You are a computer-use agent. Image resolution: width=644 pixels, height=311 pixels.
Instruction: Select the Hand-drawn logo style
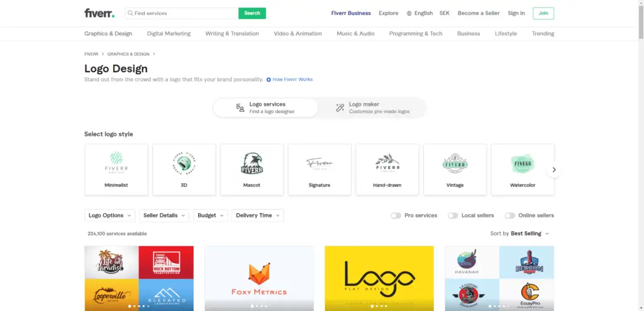387,170
